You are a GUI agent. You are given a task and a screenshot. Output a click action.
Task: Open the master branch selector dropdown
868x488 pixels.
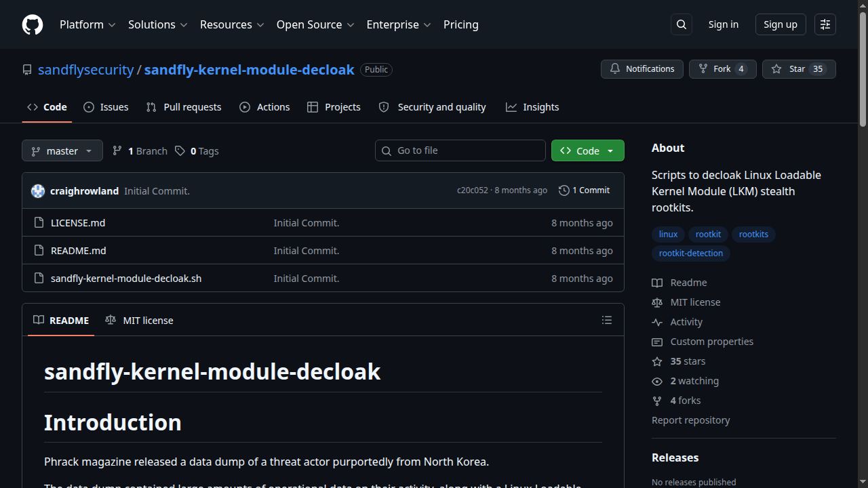(x=62, y=150)
